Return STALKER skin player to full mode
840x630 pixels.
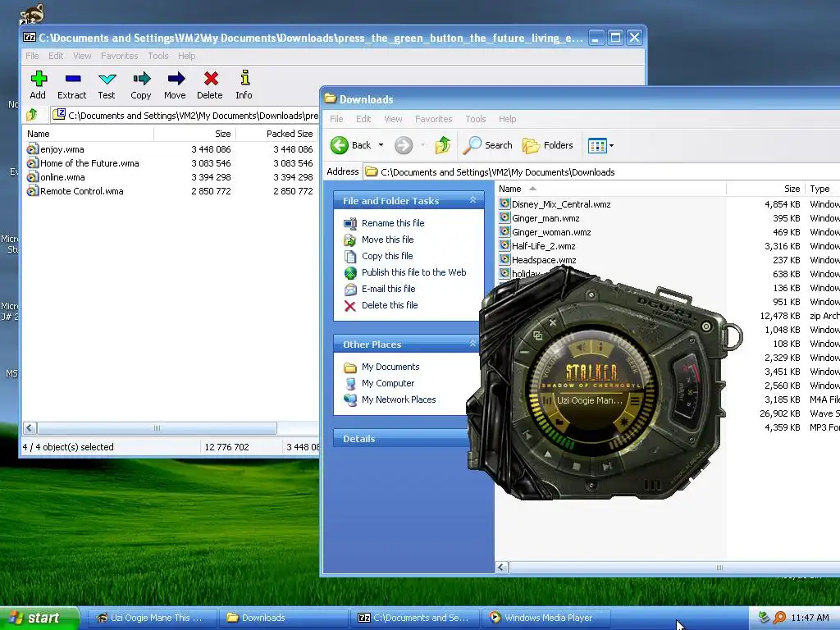point(537,336)
